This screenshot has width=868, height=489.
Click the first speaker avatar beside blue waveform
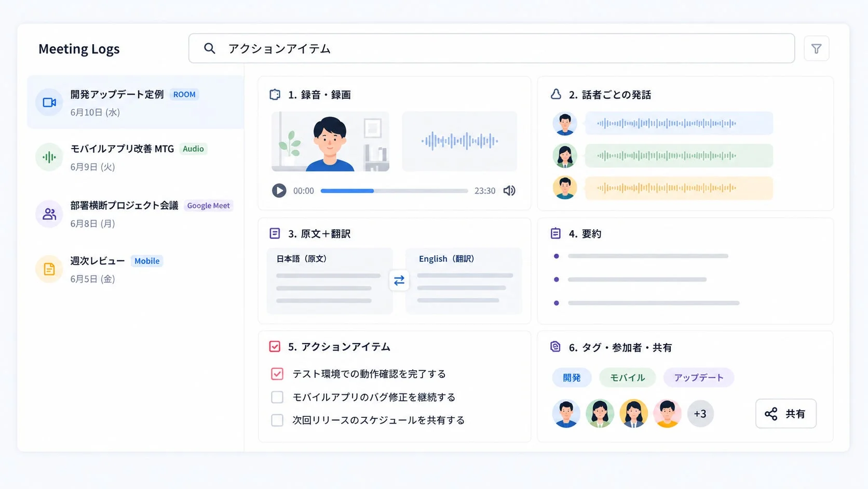(x=565, y=124)
